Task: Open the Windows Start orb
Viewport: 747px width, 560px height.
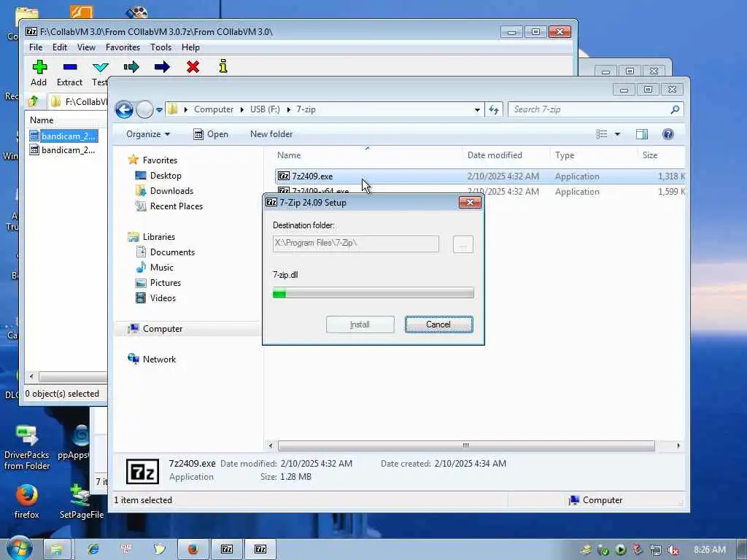Action: point(20,548)
